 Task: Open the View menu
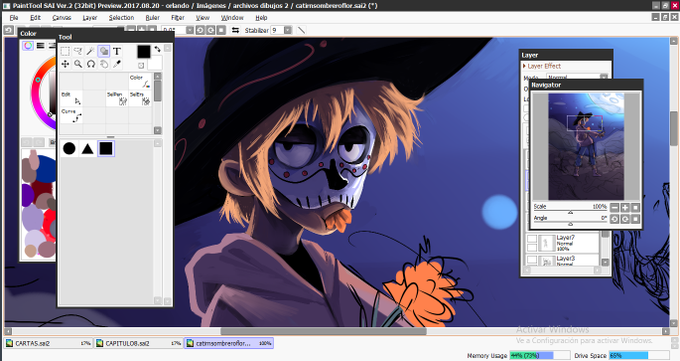[x=203, y=18]
